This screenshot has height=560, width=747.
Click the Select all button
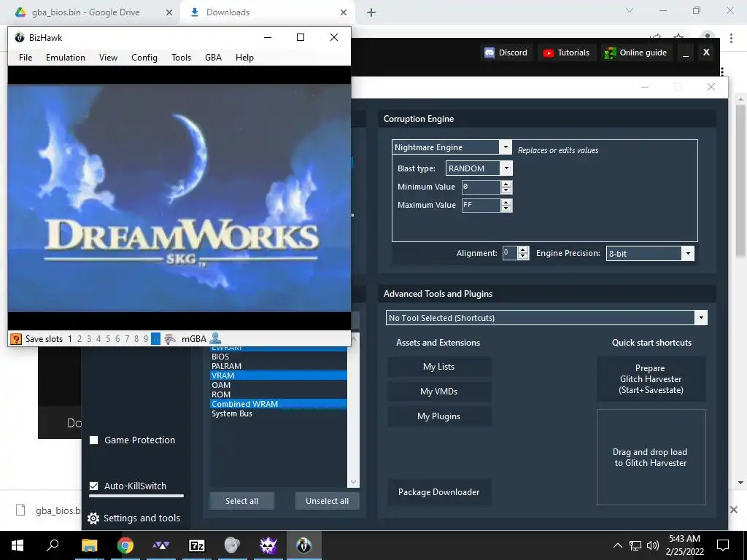[x=242, y=501]
